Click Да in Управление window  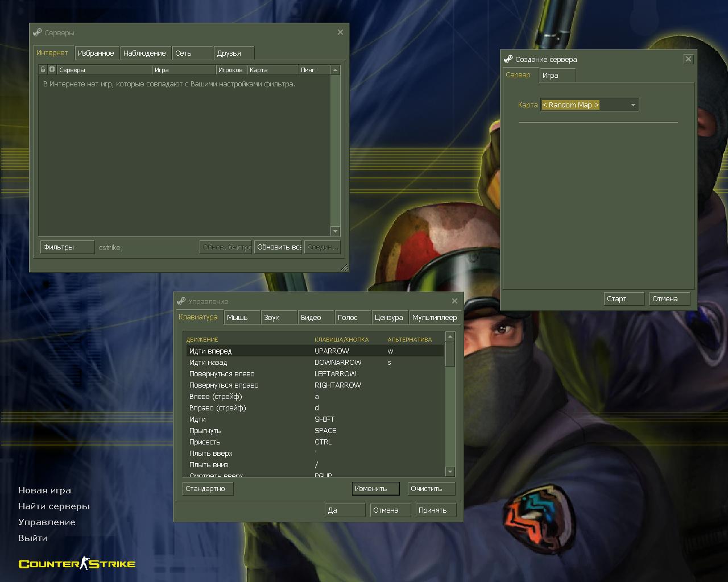(345, 510)
